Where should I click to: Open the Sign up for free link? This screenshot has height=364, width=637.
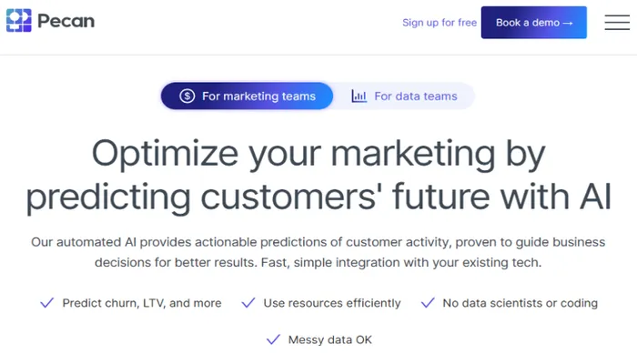tap(440, 23)
